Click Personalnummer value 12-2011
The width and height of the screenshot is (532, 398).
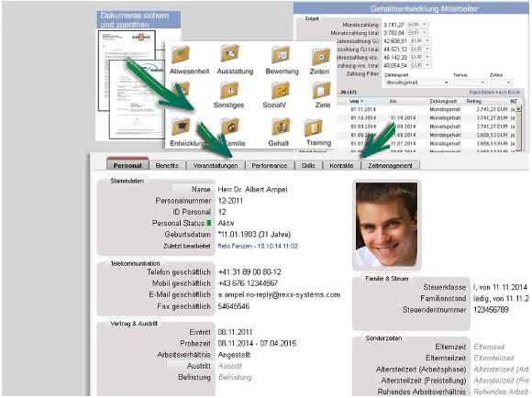coord(230,201)
